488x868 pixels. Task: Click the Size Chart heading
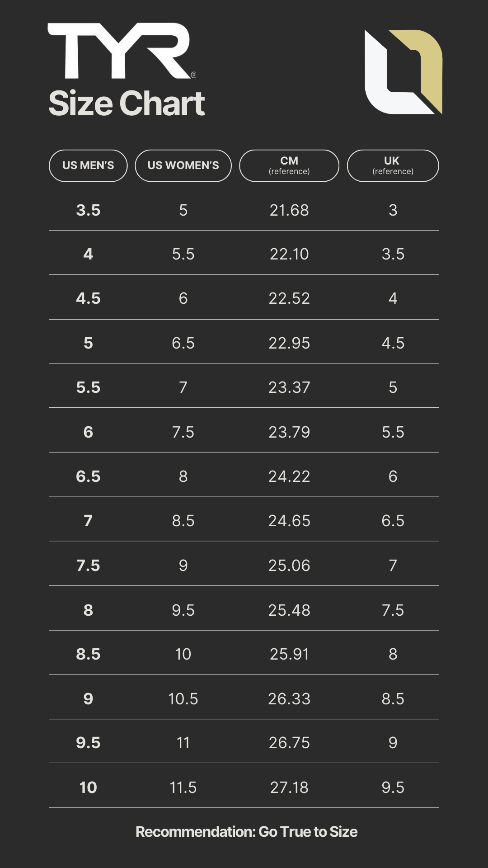pos(127,104)
